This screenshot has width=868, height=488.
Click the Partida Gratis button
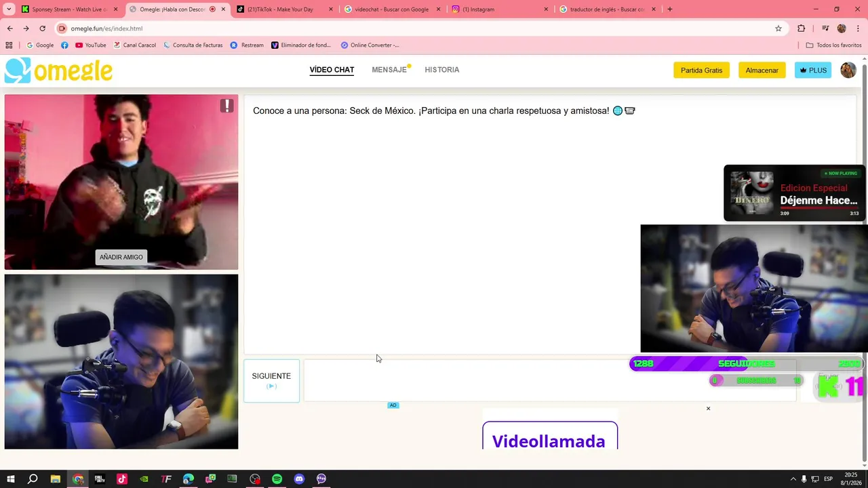[701, 70]
